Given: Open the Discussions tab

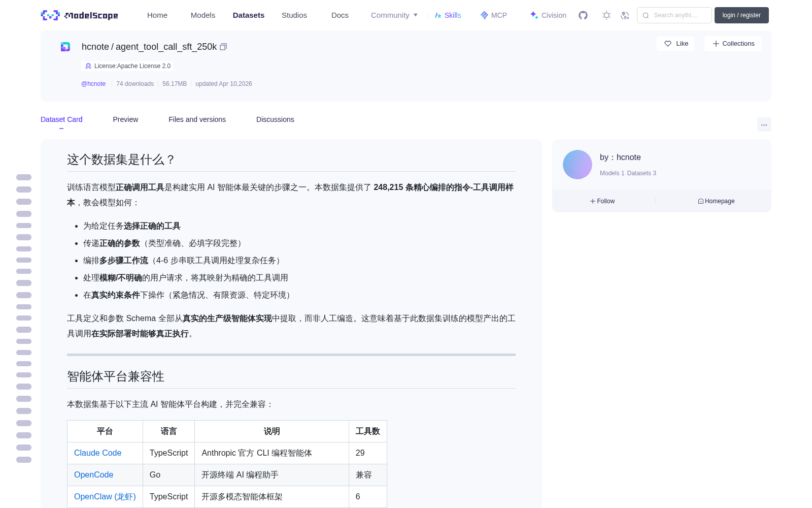Looking at the screenshot, I should (x=275, y=119).
